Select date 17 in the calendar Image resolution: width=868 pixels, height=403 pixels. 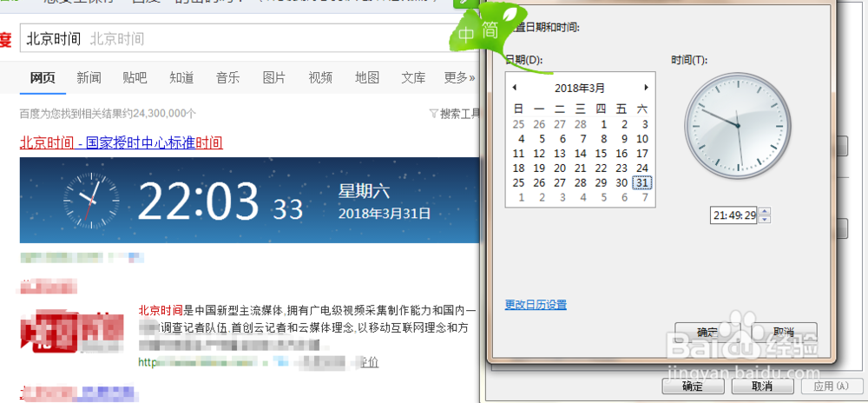(642, 154)
